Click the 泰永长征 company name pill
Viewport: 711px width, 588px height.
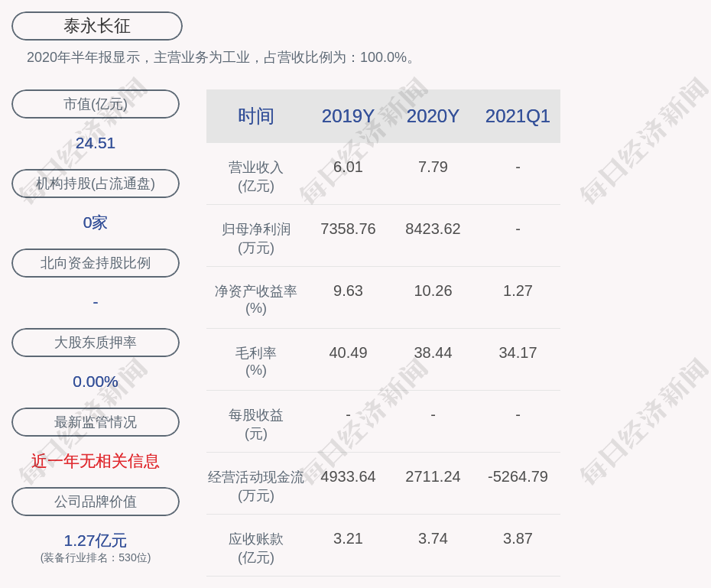click(x=97, y=26)
